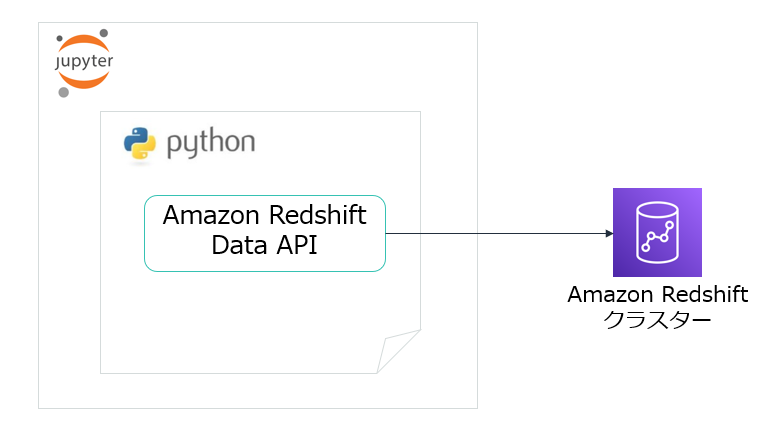Click the "Amazon Redshift" label under the icon
The image size is (762, 426).
click(x=657, y=295)
